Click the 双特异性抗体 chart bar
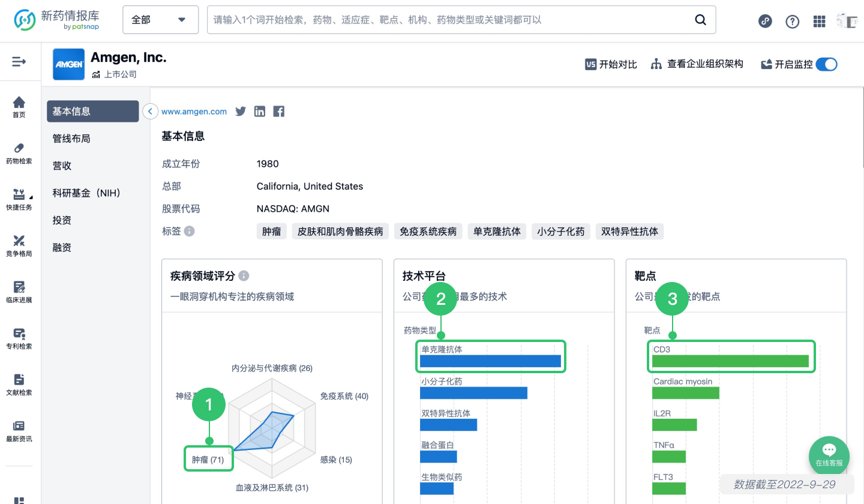This screenshot has height=504, width=864. (x=448, y=425)
